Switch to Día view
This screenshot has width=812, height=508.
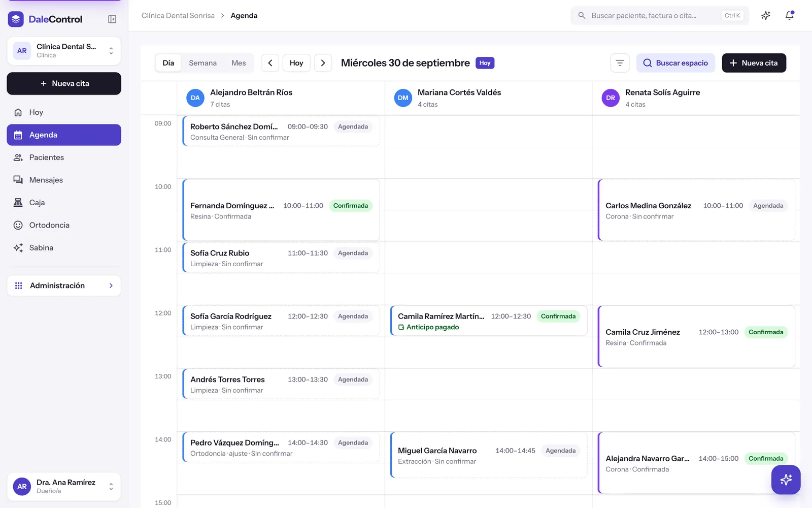click(x=168, y=63)
